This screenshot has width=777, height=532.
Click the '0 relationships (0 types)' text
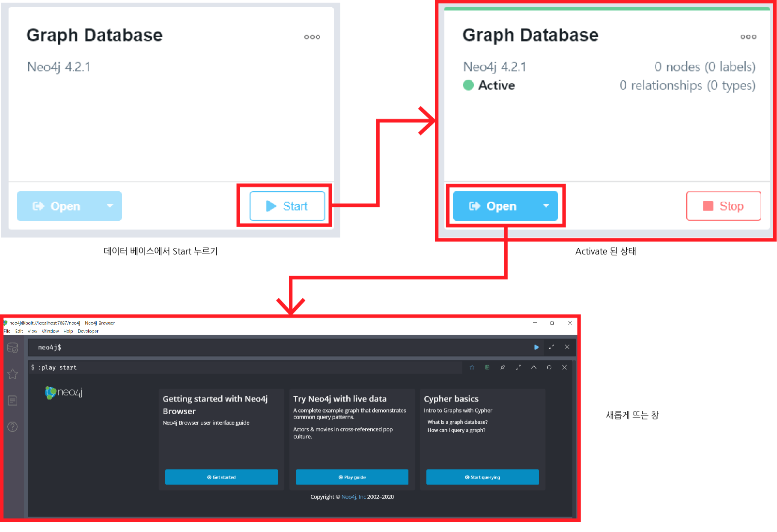point(687,86)
